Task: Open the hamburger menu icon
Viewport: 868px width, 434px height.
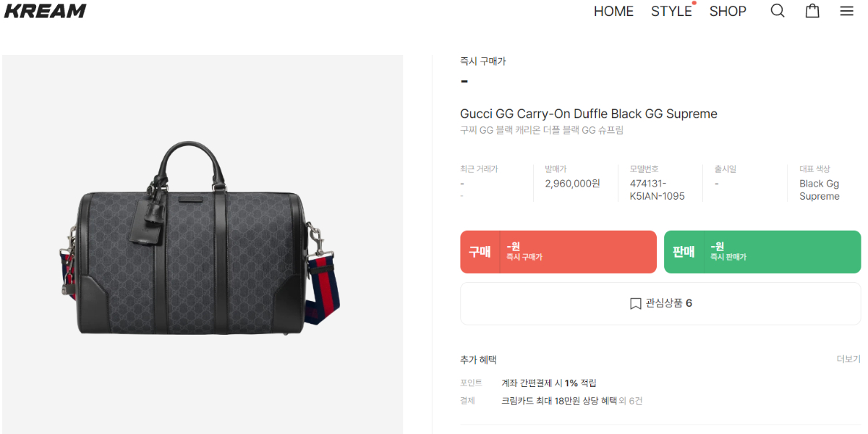Action: point(846,11)
